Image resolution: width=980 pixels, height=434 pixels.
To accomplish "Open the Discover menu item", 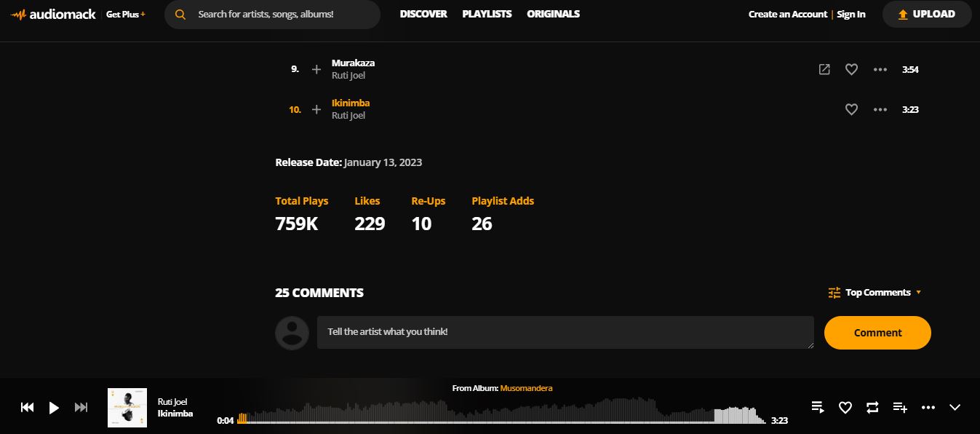I will pos(423,14).
